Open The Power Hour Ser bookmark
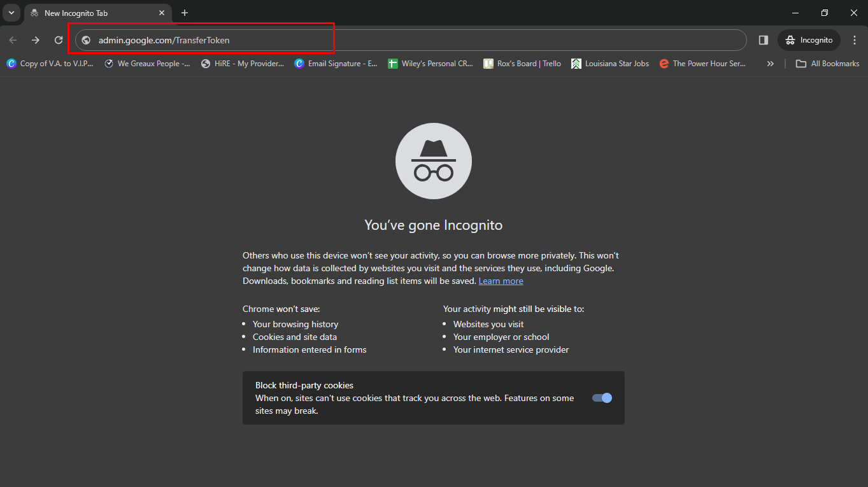 coord(702,64)
